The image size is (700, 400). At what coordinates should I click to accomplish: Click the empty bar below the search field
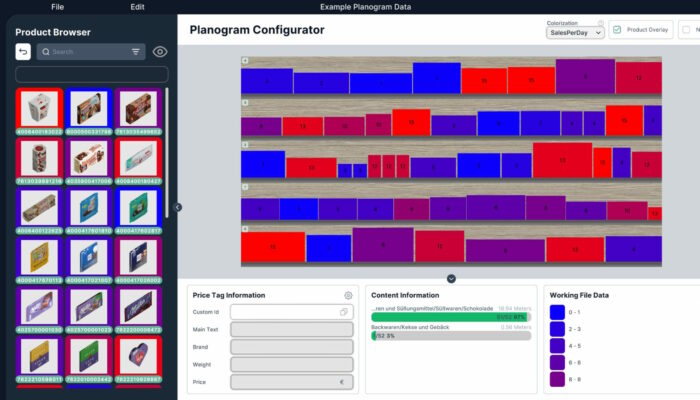point(92,74)
